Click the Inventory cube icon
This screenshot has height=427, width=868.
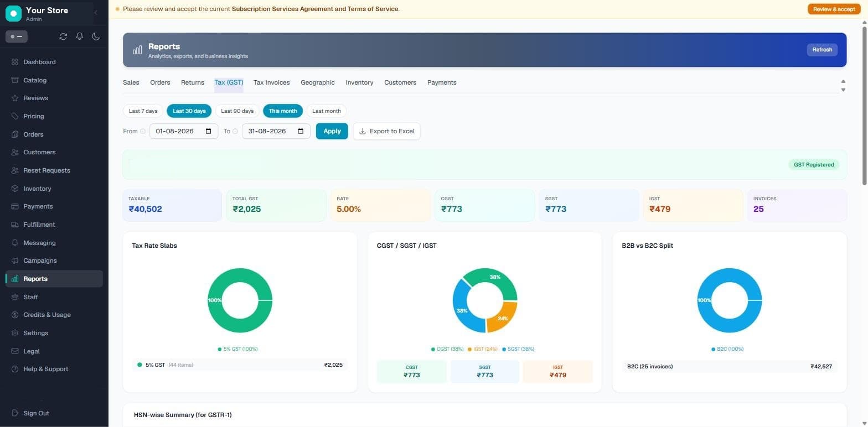click(x=15, y=189)
